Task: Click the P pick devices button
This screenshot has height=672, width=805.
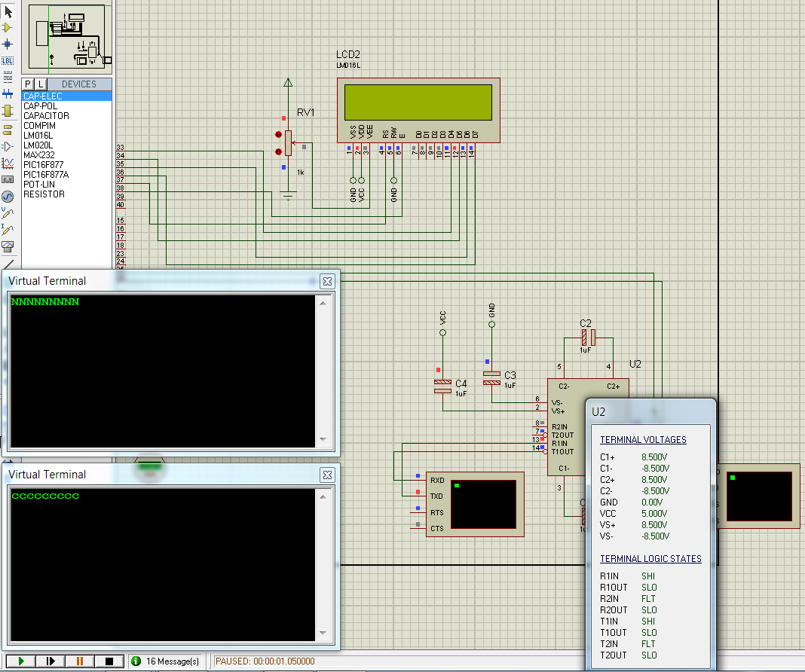Action: 28,84
